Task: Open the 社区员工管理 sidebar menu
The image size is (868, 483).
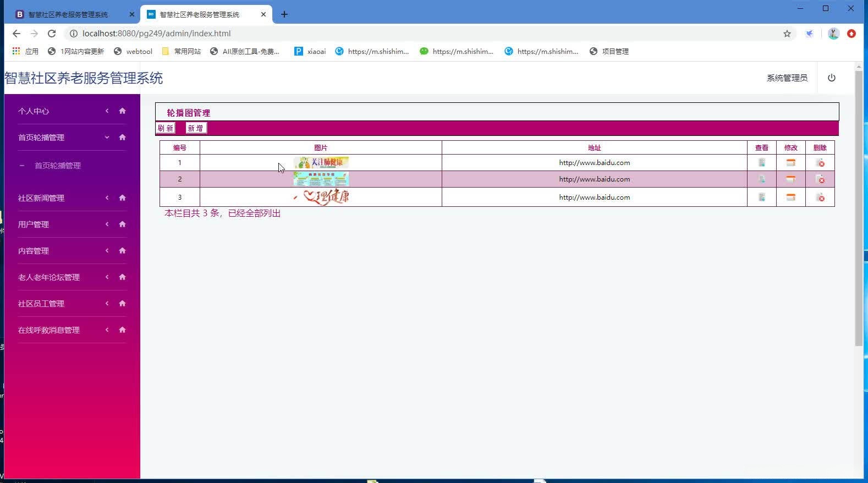Action: tap(41, 304)
